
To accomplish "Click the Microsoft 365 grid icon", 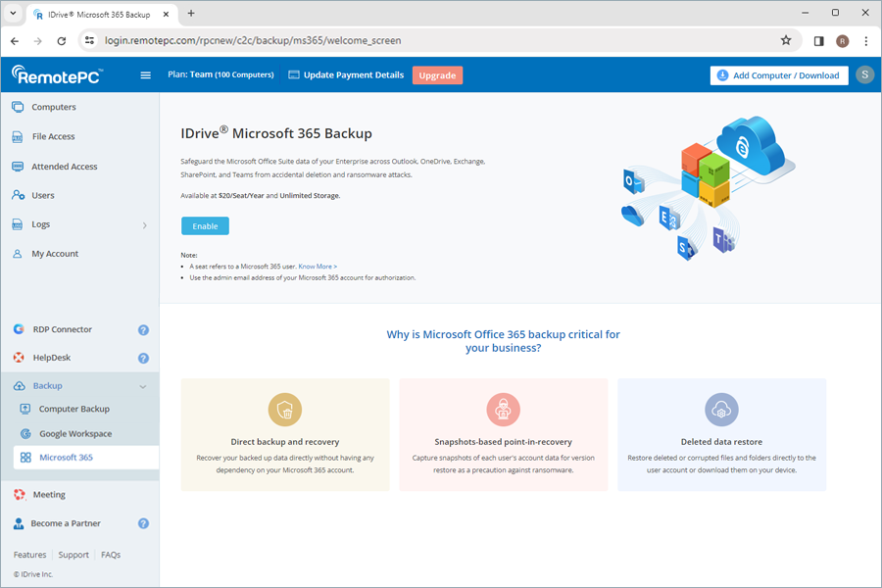I will pyautogui.click(x=25, y=458).
